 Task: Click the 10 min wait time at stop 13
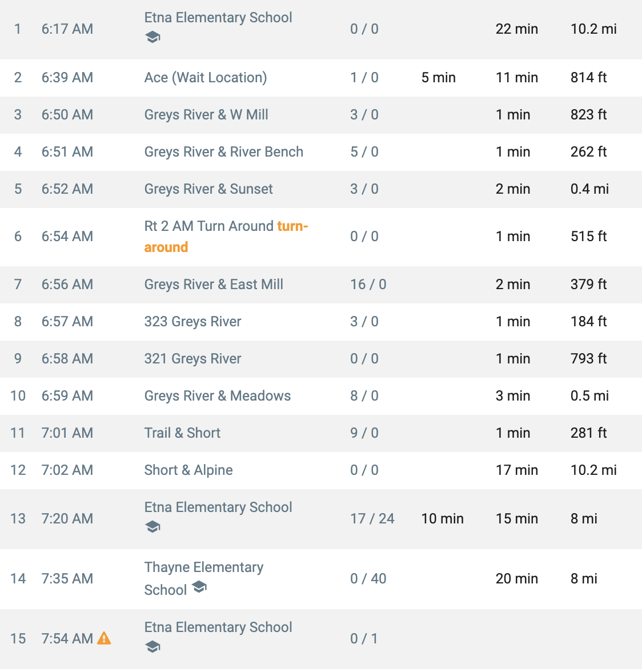coord(443,519)
